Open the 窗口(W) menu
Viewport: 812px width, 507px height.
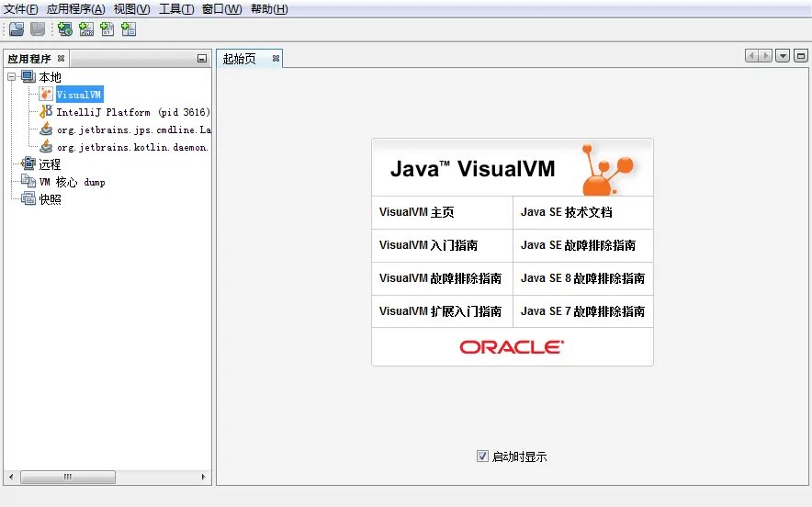pos(221,9)
